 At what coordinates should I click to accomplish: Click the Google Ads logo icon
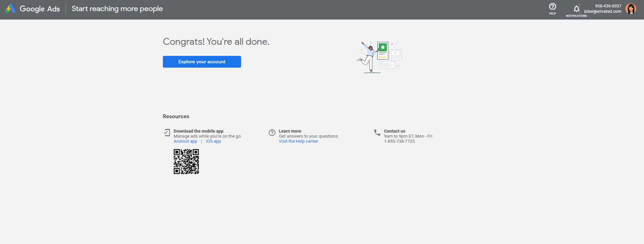tap(10, 9)
